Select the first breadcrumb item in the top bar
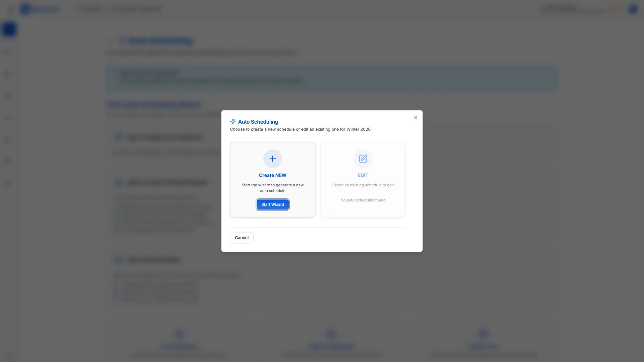 90,9
